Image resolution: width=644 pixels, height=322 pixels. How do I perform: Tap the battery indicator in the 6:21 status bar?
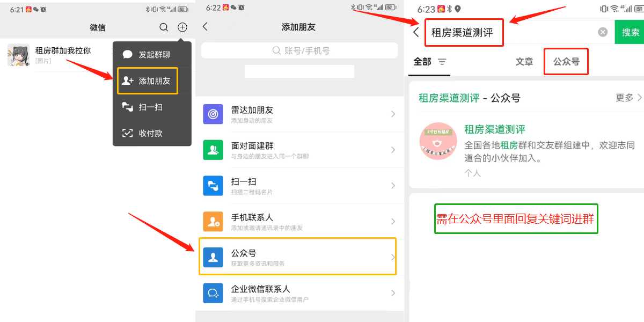pyautogui.click(x=183, y=9)
